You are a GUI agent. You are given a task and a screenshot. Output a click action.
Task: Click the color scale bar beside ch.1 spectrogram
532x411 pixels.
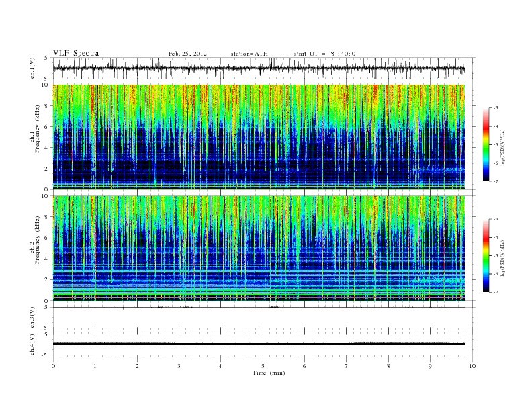486,145
